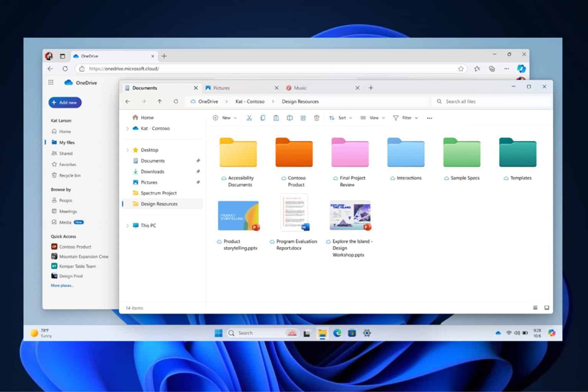Click the Add new button in OneDrive

coord(65,102)
